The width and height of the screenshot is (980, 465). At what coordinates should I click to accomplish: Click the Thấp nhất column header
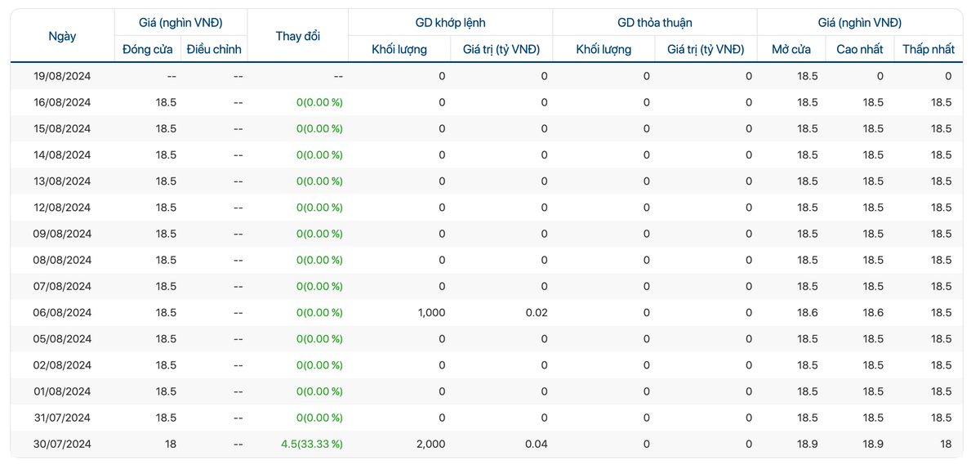(x=928, y=49)
